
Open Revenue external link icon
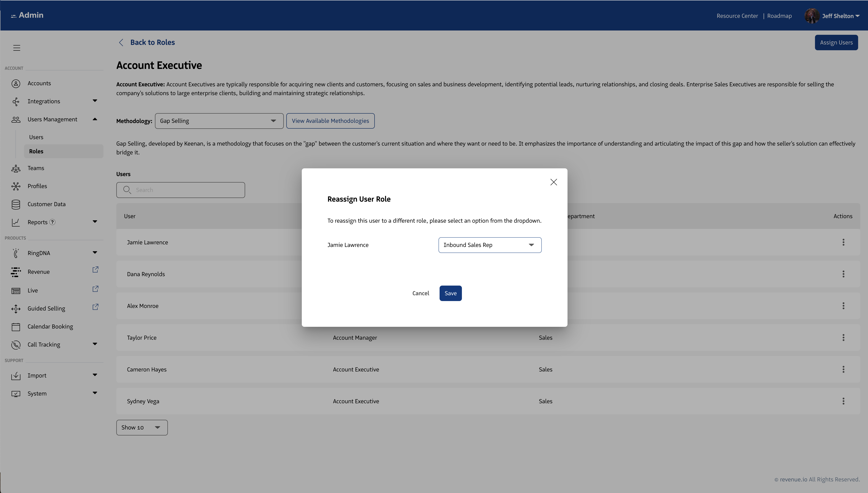[x=96, y=269]
